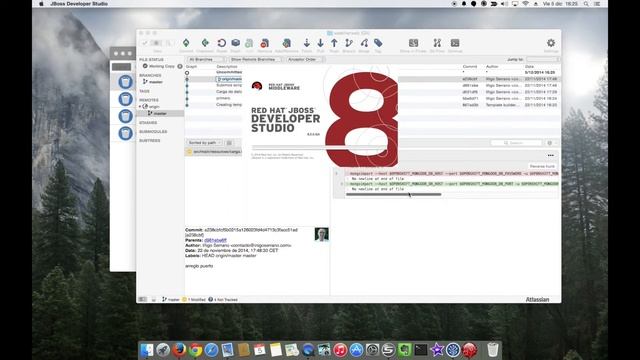Open the Apple menu
This screenshot has height=360, width=640.
tap(41, 4)
